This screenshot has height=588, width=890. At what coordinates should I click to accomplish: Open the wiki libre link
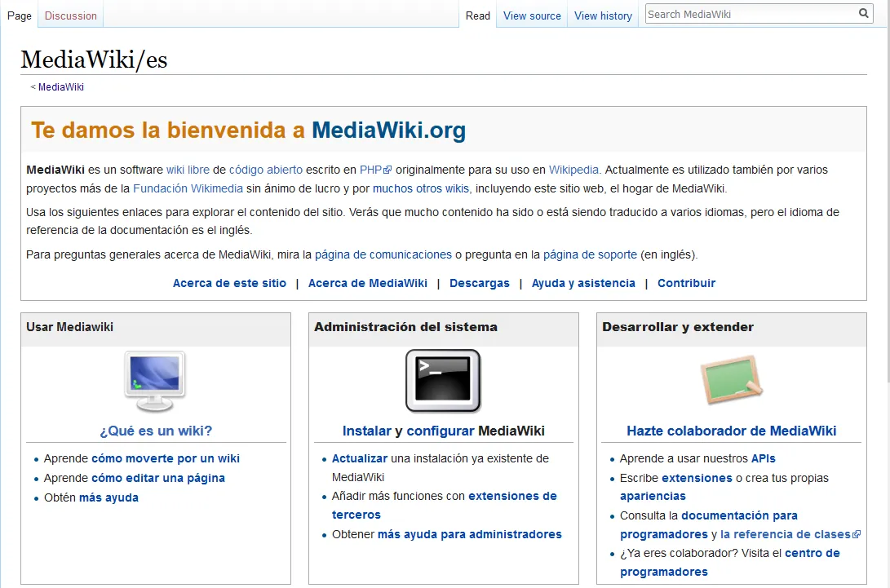[x=188, y=170]
